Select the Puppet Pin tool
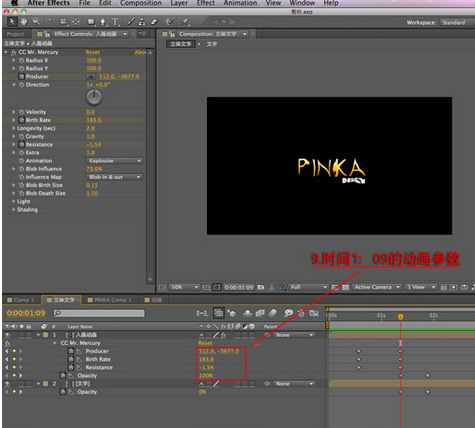Viewport: 475px width, 428px height. tap(186, 22)
